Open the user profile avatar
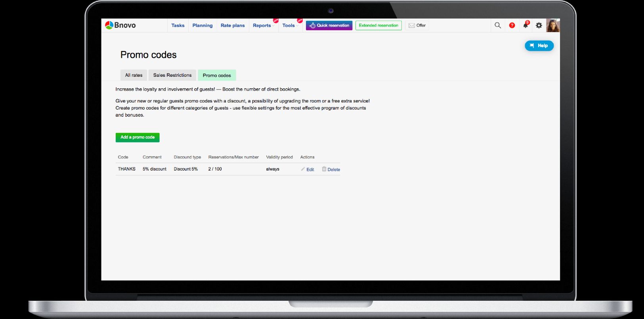 (x=553, y=25)
